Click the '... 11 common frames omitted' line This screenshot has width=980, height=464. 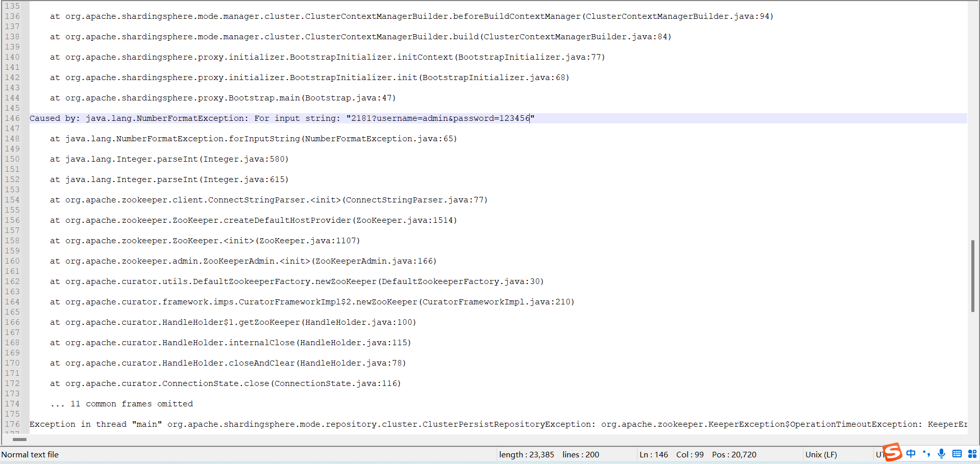121,404
